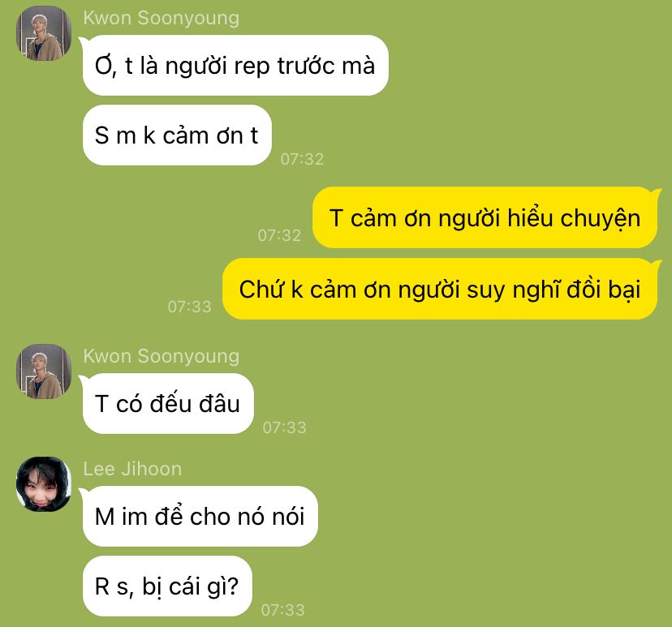Viewport: 672px width, 627px height.
Task: Click the top Kwon Soonyoung name label
Action: click(x=162, y=19)
